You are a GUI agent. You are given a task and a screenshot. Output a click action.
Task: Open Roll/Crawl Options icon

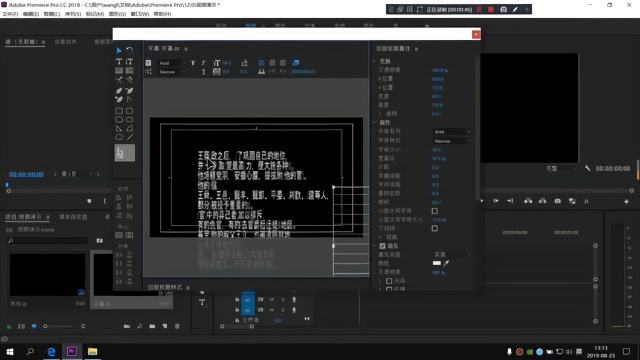(149, 72)
